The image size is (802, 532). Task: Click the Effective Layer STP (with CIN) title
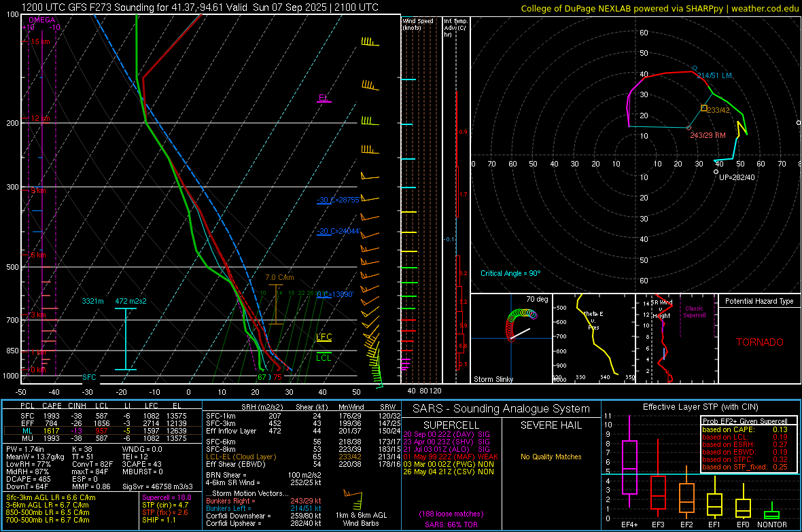[700, 407]
